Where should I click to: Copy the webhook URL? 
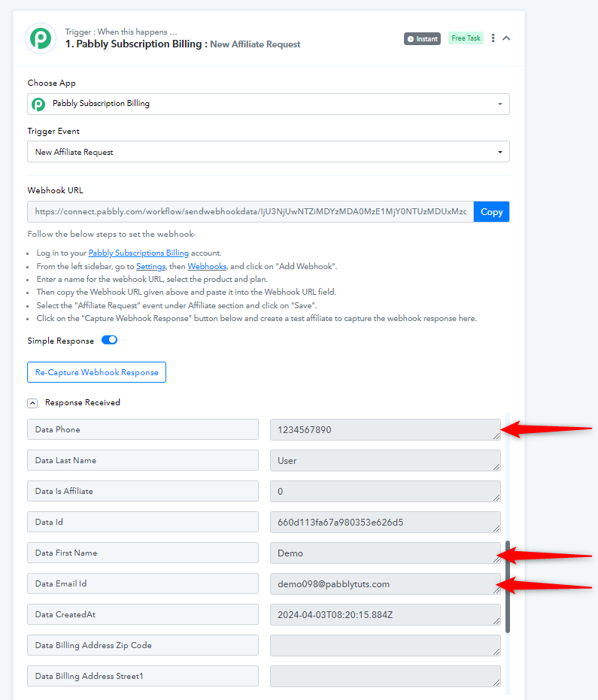point(492,211)
